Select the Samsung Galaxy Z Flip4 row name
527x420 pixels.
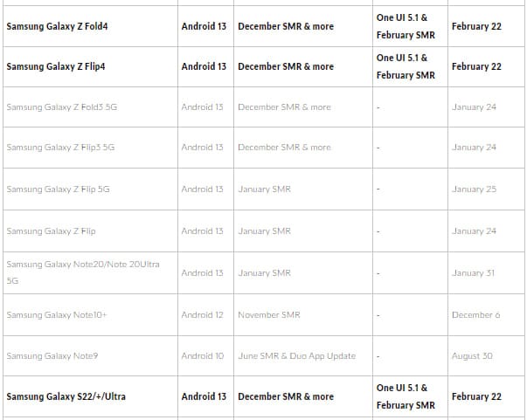click(56, 66)
